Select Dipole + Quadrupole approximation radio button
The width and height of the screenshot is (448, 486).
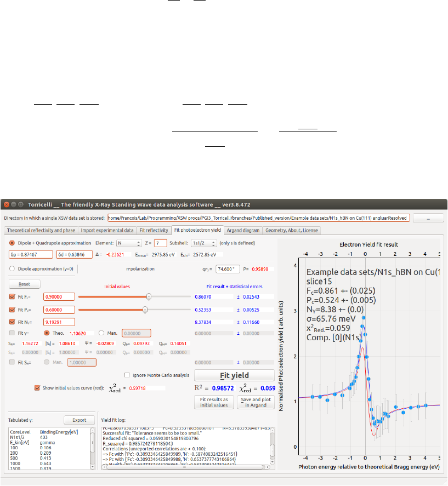[12, 243]
